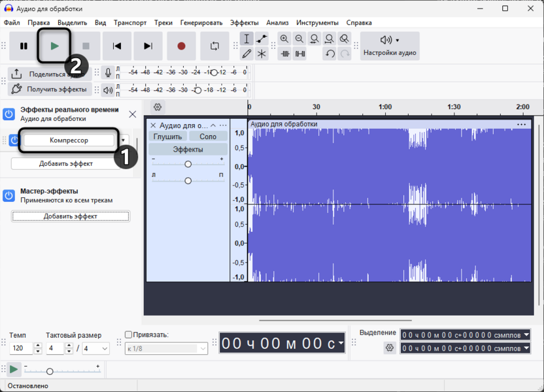Select the Envelope tool
Screen dimensions: 544x392
click(x=262, y=39)
